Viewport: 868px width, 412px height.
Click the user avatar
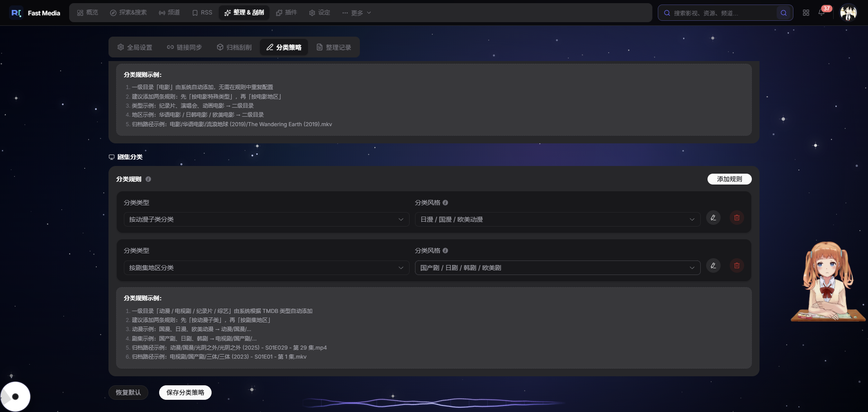[849, 13]
